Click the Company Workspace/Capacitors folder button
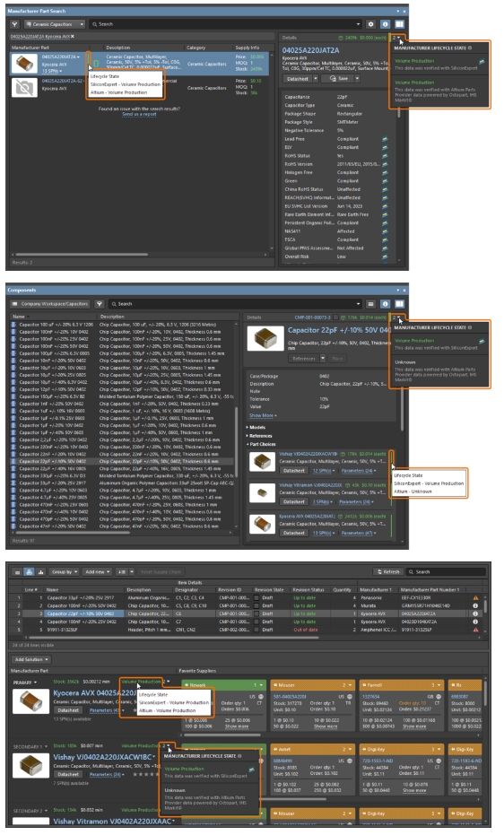The image size is (504, 835). point(50,303)
